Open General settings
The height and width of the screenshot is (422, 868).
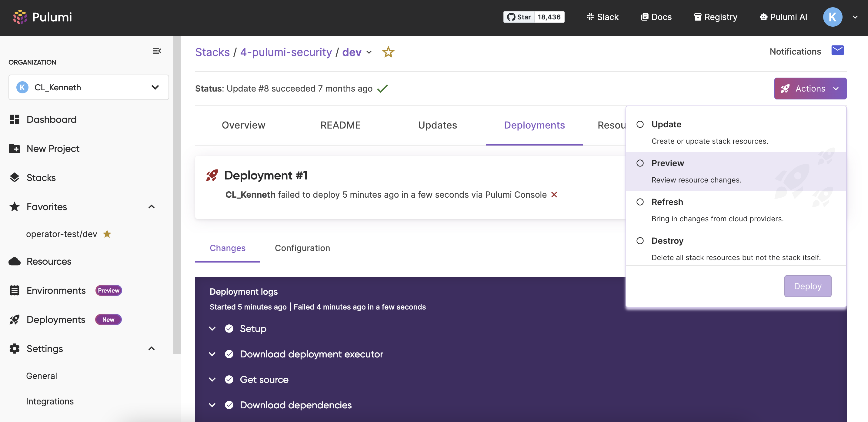[42, 376]
